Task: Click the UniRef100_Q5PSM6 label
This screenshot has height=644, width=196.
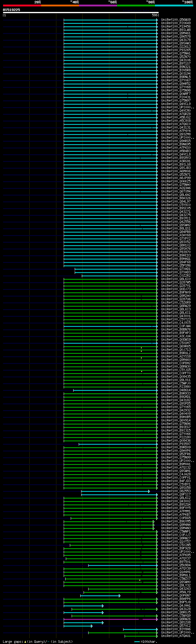Action: pyautogui.click(x=176, y=265)
